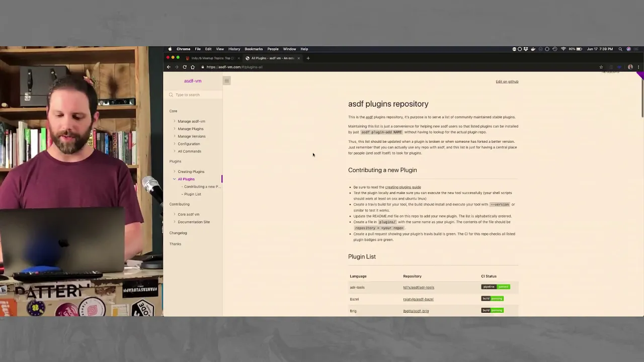Open a new tab with the plus button
The image size is (644, 362).
click(308, 58)
